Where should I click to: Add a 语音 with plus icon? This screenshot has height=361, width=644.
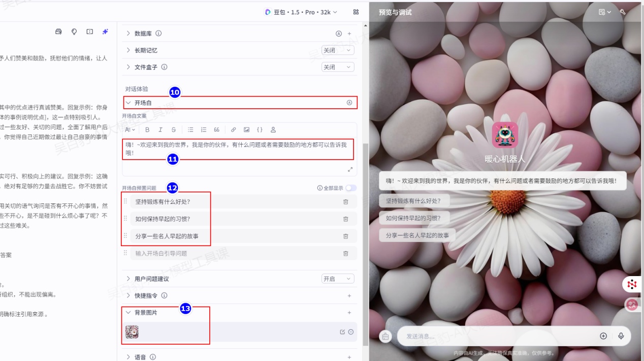(349, 357)
